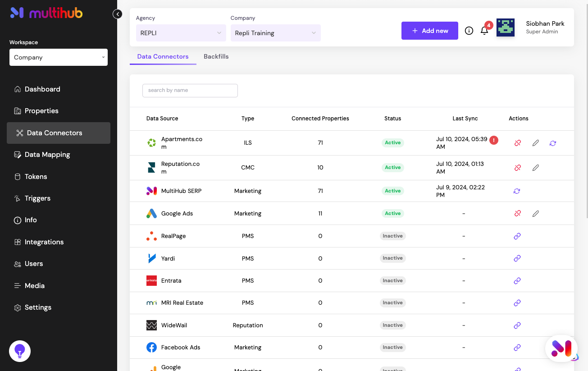This screenshot has width=588, height=371.
Task: Open the Workspace selector dropdown
Action: click(x=59, y=57)
